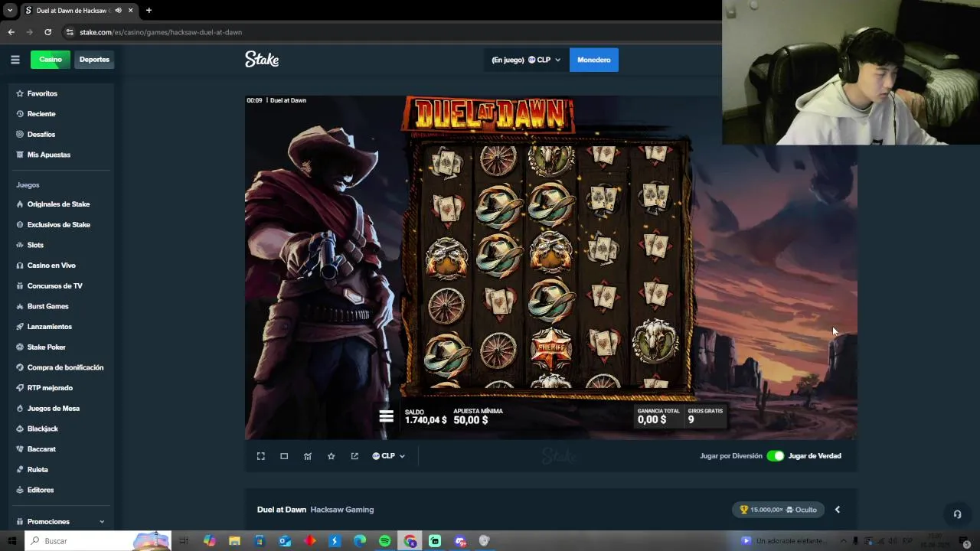Go to Originales de Stake
980x551 pixels.
click(58, 204)
